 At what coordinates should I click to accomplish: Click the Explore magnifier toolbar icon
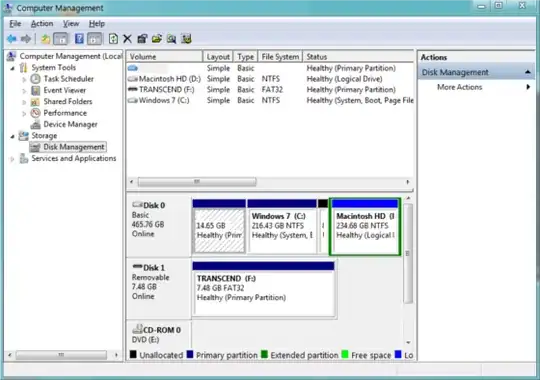(x=172, y=39)
